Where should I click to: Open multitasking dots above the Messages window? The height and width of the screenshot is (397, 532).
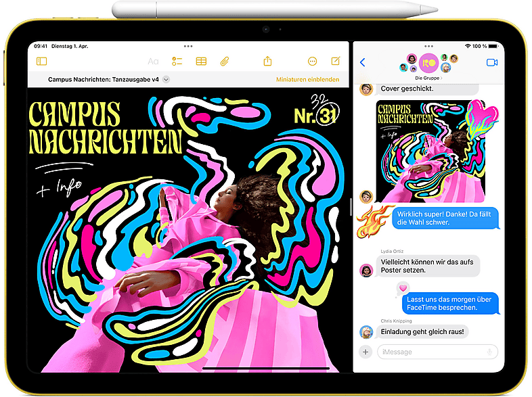(x=427, y=46)
